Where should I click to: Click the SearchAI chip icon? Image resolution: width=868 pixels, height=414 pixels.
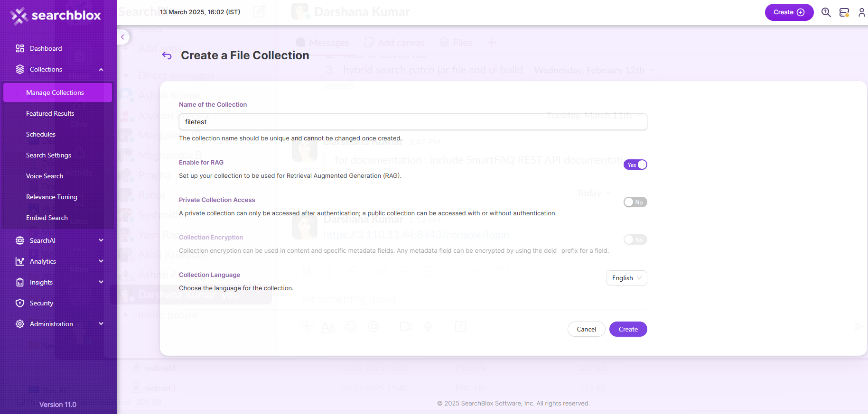click(x=20, y=240)
